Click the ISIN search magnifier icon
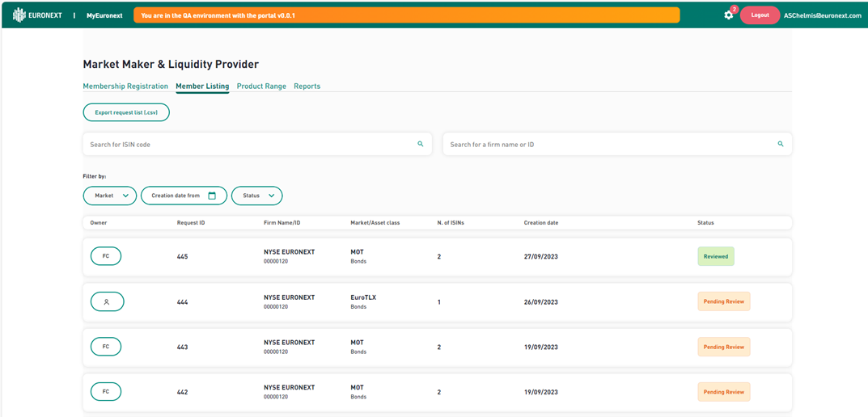This screenshot has height=417, width=868. 420,144
